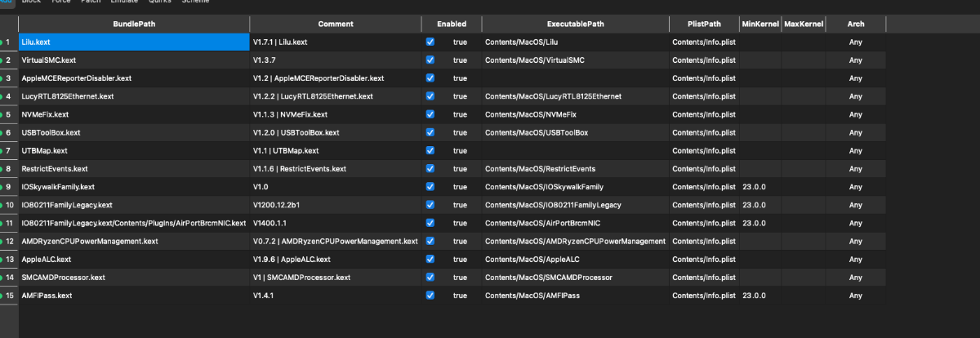Uncheck Enabled for UTBMap.kext
This screenshot has height=338, width=980.
pyautogui.click(x=430, y=151)
